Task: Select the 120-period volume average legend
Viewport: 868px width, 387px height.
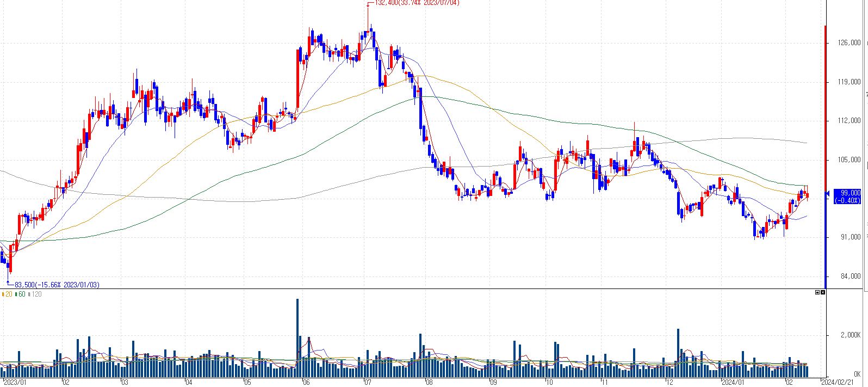Action: click(35, 294)
